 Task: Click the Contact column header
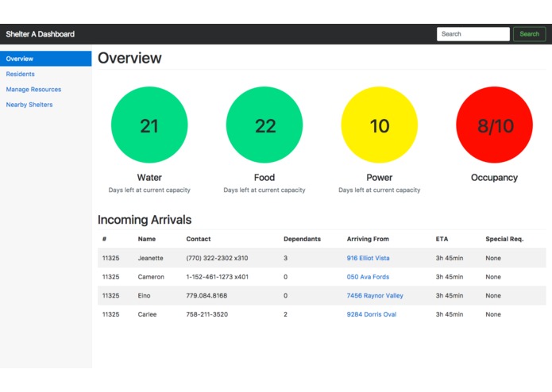pos(199,239)
